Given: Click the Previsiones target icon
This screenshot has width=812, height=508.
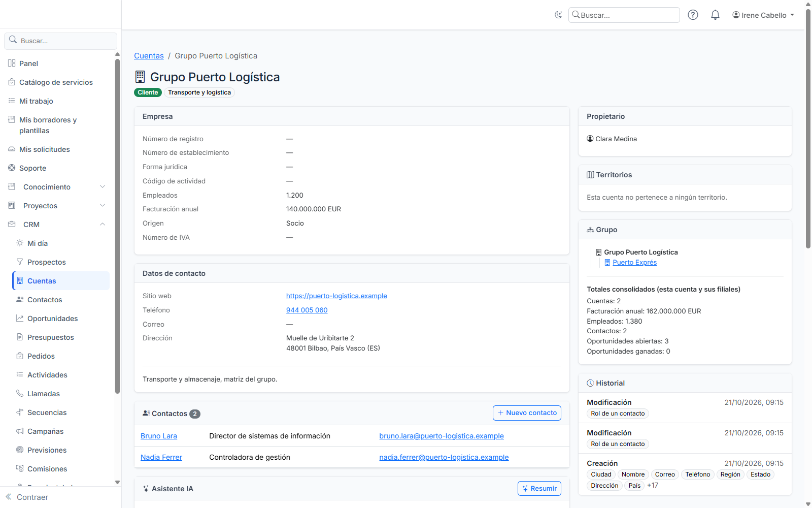Looking at the screenshot, I should [x=20, y=450].
